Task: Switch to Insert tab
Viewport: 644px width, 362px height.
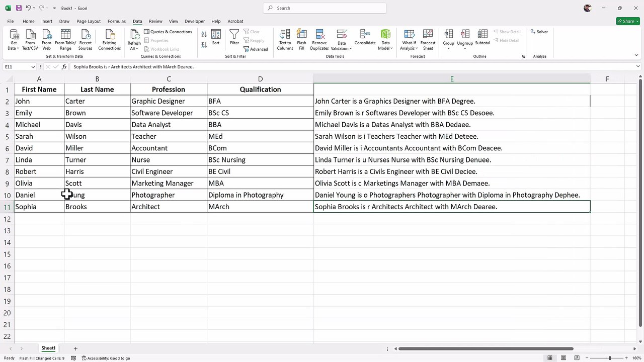Action: [47, 21]
